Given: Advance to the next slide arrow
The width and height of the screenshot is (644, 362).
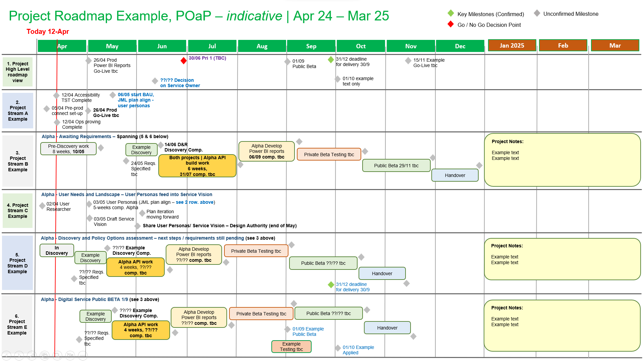Looking at the screenshot, I should click(x=19, y=356).
